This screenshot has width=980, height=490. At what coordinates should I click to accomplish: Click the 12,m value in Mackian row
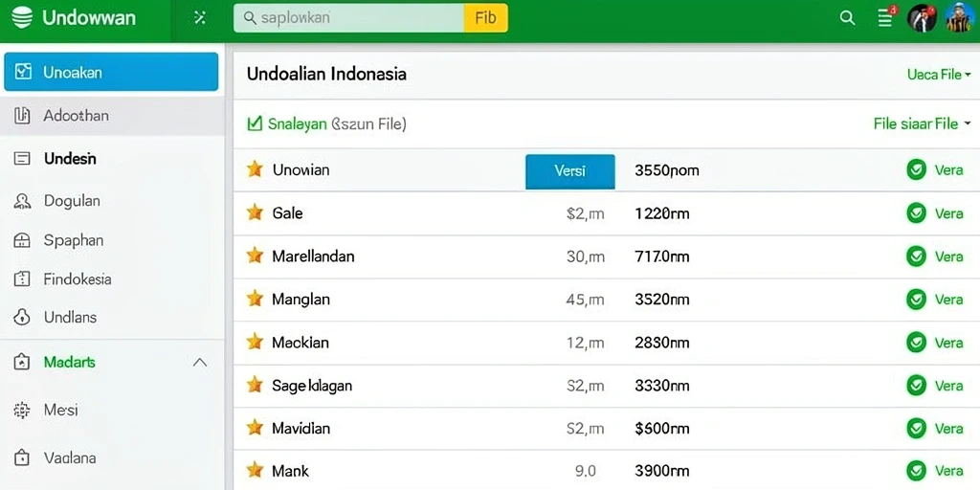[585, 343]
